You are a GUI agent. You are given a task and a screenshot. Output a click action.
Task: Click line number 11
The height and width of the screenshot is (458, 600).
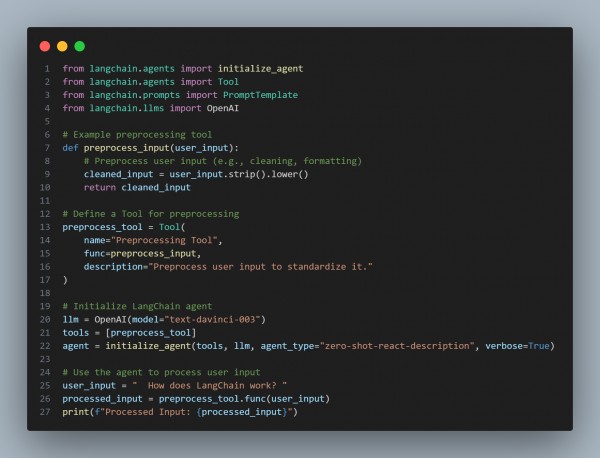pyautogui.click(x=45, y=200)
